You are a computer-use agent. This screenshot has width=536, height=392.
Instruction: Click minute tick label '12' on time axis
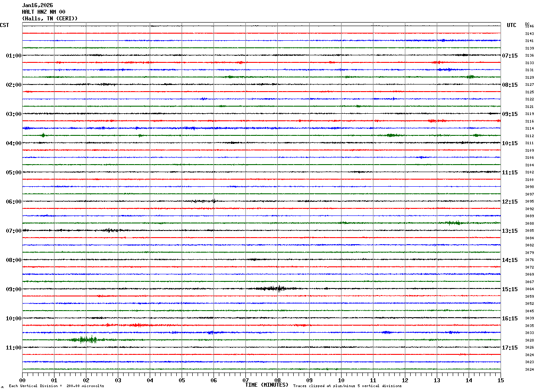[x=405, y=380]
